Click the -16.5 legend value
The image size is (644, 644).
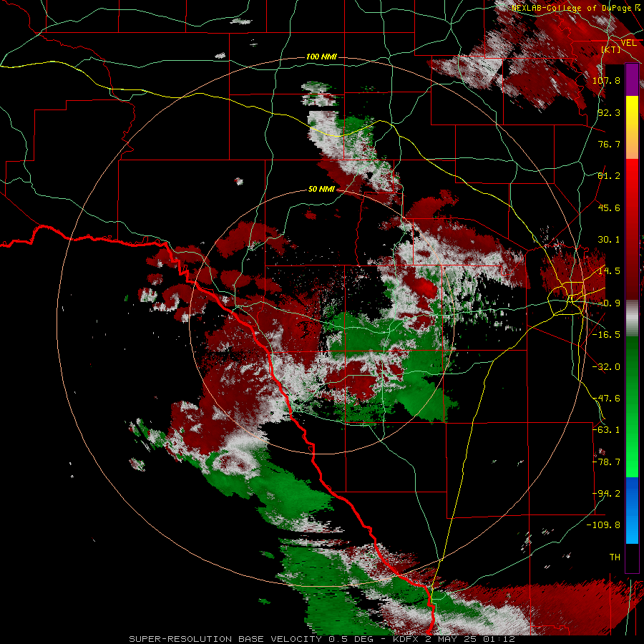(x=606, y=334)
